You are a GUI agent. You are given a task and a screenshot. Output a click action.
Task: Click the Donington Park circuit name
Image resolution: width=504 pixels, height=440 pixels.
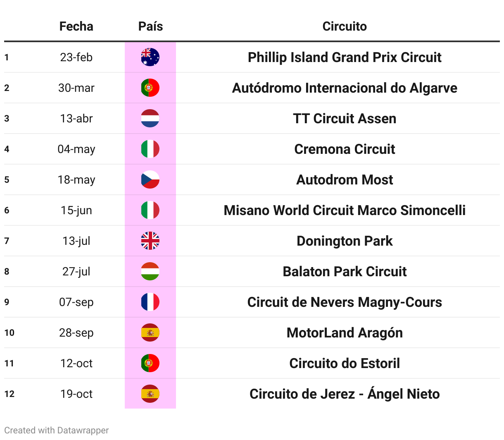(345, 241)
